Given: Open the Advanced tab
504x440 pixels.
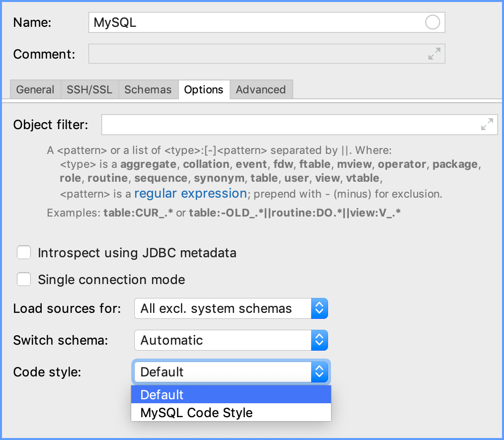Looking at the screenshot, I should (261, 89).
